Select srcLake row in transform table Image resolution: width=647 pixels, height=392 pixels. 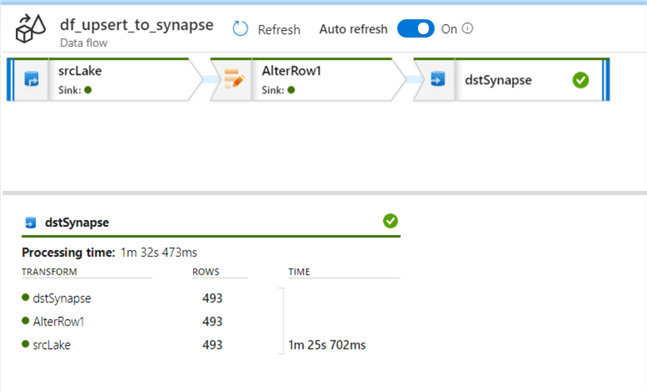pyautogui.click(x=211, y=345)
